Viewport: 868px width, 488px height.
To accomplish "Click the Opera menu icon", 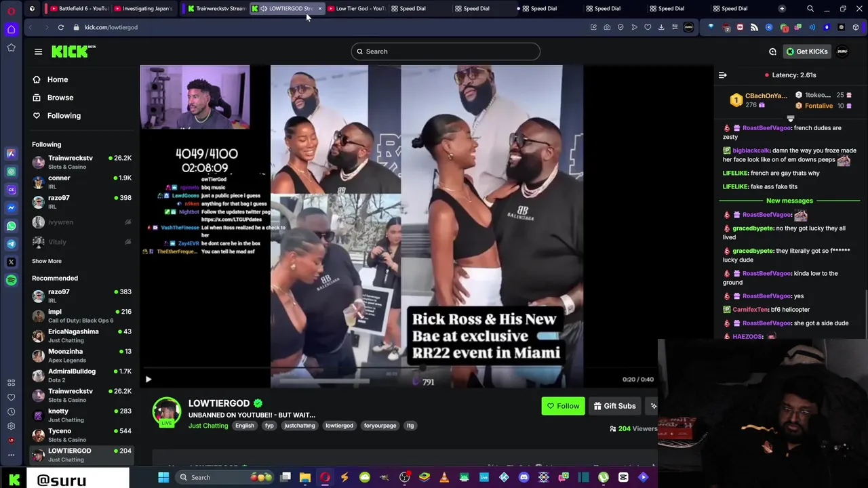I will [x=11, y=11].
